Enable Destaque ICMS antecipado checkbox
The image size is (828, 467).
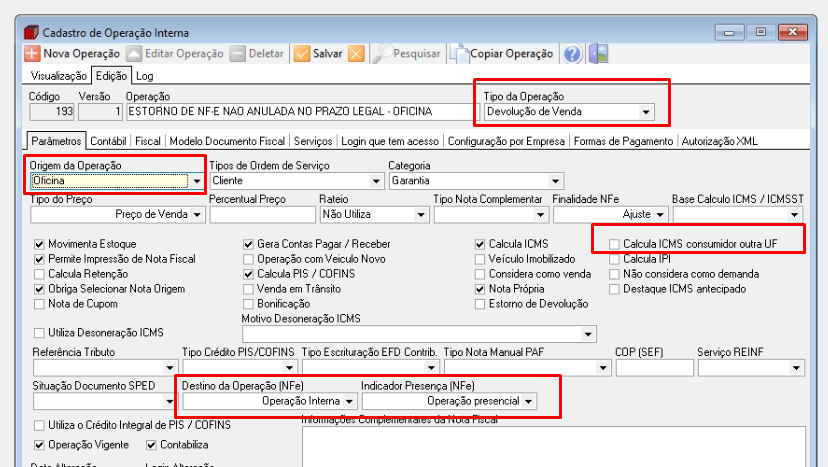point(614,289)
